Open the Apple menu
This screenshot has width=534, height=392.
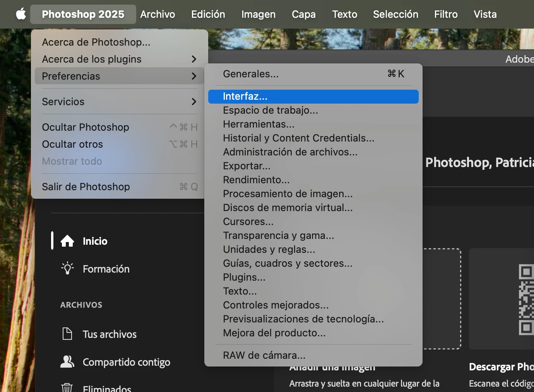(x=21, y=14)
